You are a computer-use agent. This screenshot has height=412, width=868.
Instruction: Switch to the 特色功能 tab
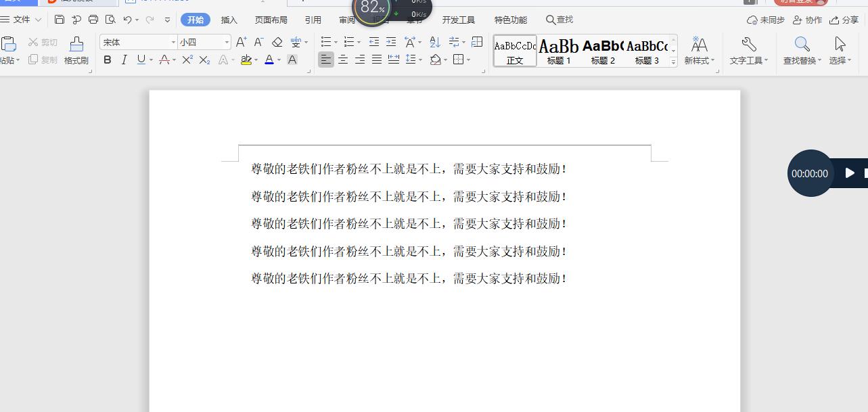(x=511, y=20)
